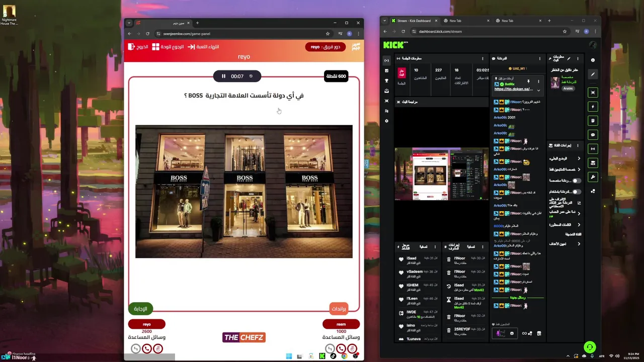
Task: Click the emoji button in the chat input
Action: click(512, 333)
